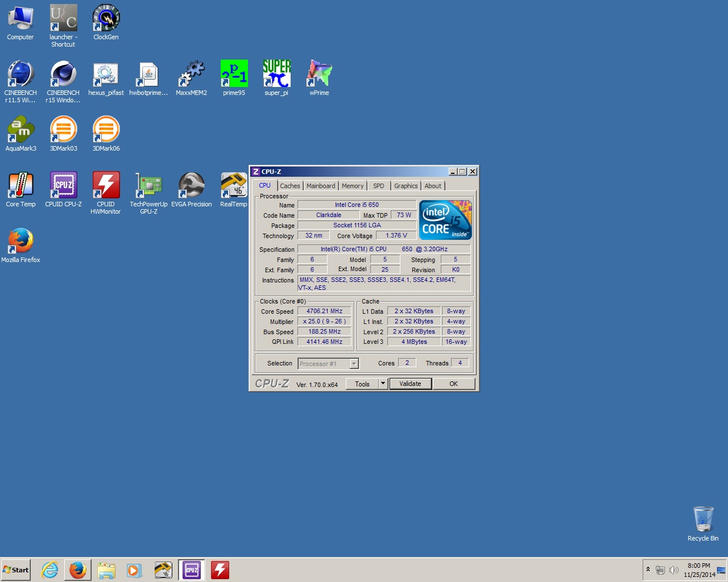The width and height of the screenshot is (728, 582).
Task: Open Internet Explorer from the taskbar
Action: point(50,570)
